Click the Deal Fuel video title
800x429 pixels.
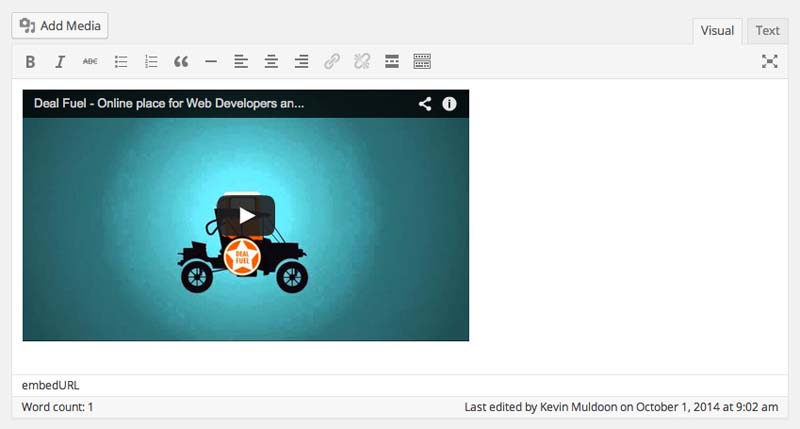point(169,104)
